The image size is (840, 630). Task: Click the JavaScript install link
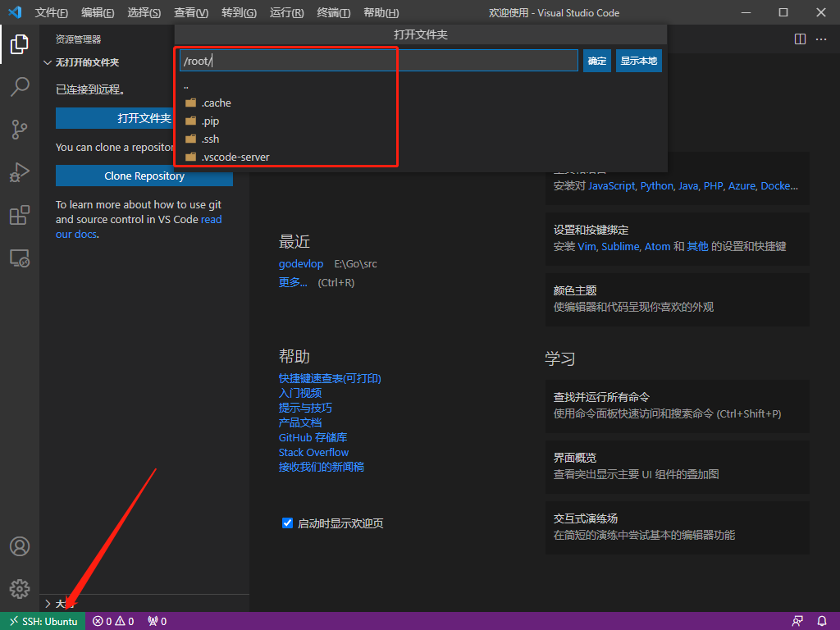point(611,186)
